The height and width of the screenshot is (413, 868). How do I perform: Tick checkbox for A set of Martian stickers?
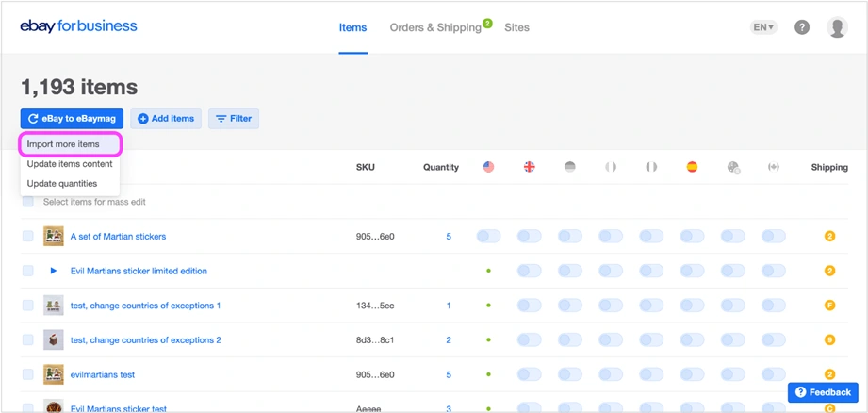coord(27,237)
